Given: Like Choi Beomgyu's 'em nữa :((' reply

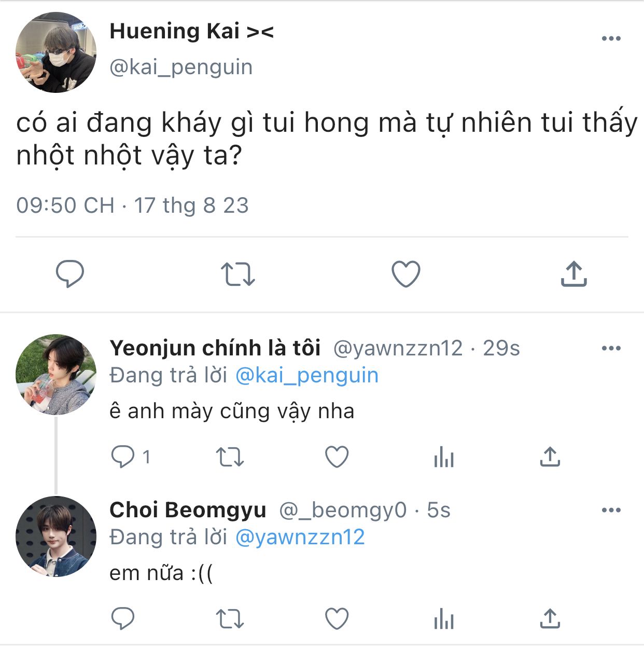Looking at the screenshot, I should coord(337,618).
